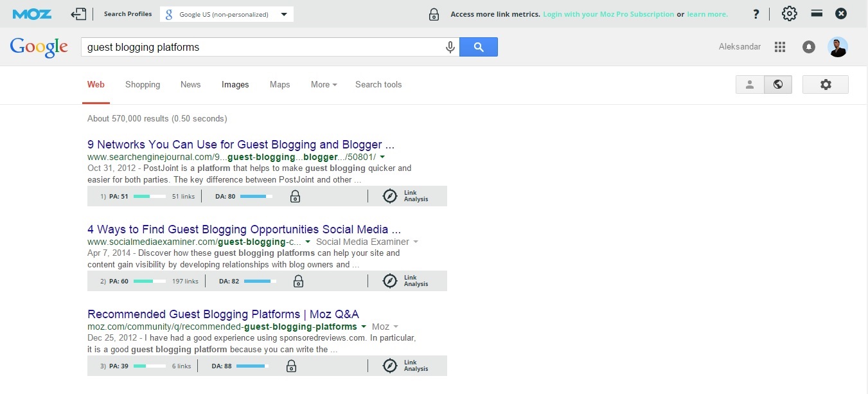Open the Google apps grid icon
Image resolution: width=868 pixels, height=394 pixels.
[x=780, y=47]
